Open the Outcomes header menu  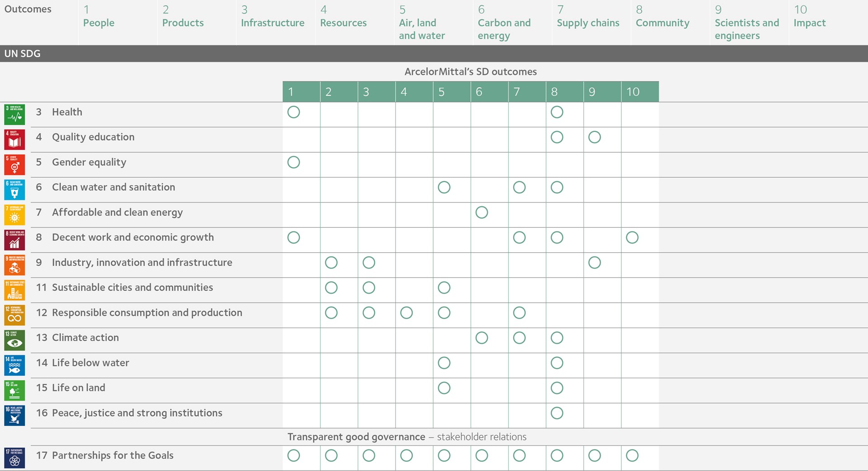[x=27, y=9]
